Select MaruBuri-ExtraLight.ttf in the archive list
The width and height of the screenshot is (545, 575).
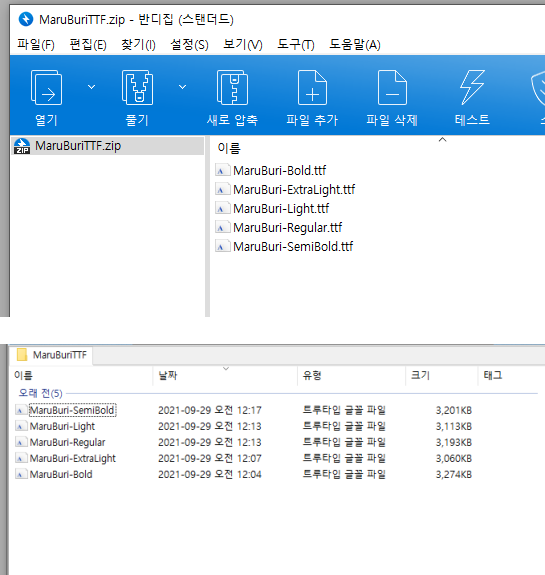coord(294,190)
